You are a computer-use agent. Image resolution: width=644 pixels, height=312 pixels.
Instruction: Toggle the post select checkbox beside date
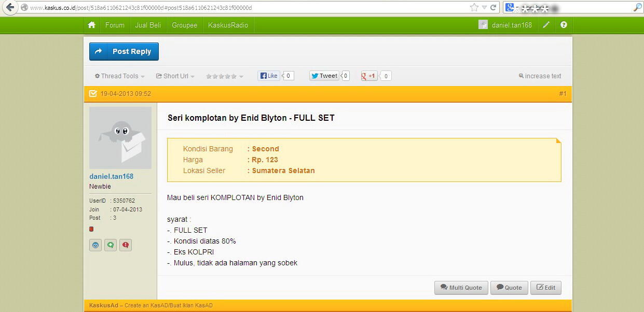pyautogui.click(x=93, y=94)
